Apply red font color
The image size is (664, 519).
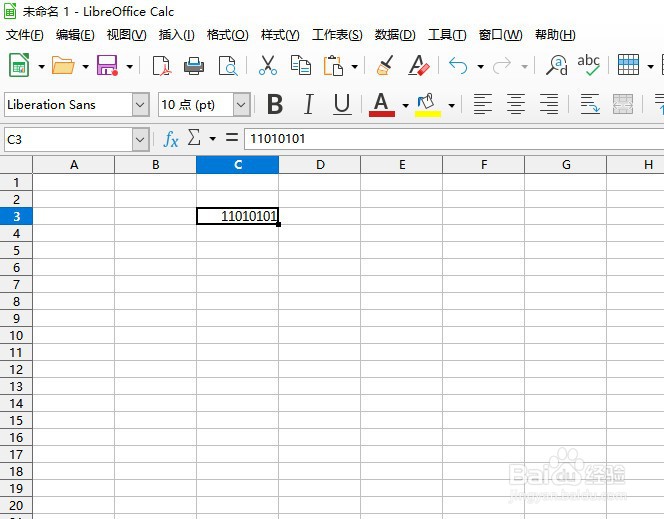[382, 104]
